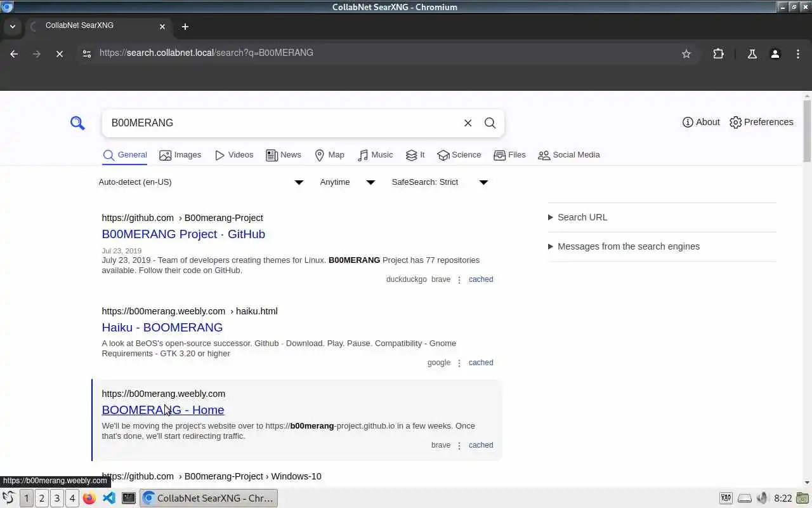Click the 8:22 clock in the tray
812x508 pixels.
783,498
